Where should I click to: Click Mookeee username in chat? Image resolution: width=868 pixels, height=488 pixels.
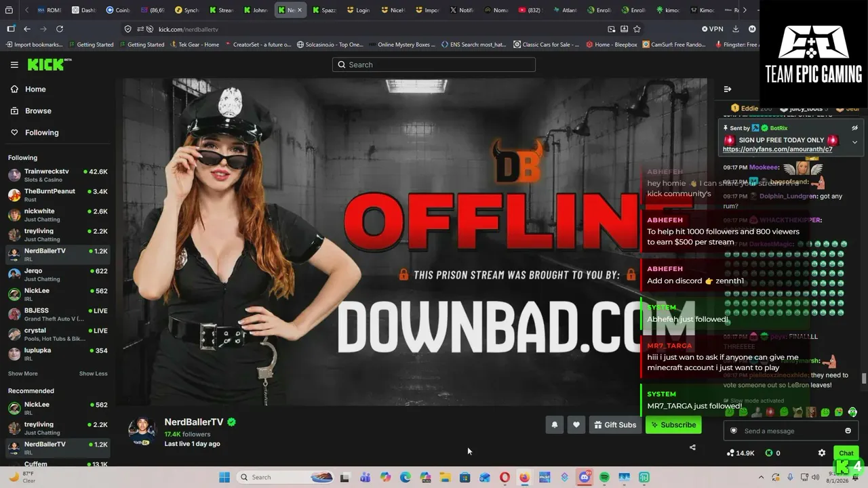763,167
